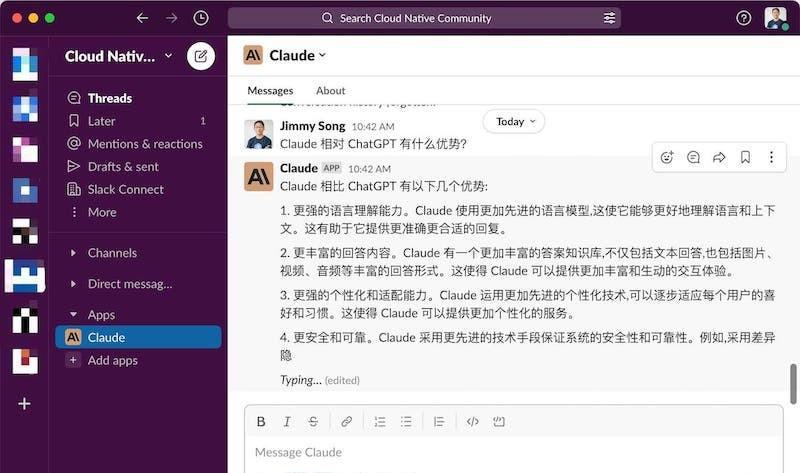The height and width of the screenshot is (473, 800).
Task: Open the Cloud Native workspace menu
Action: 118,56
